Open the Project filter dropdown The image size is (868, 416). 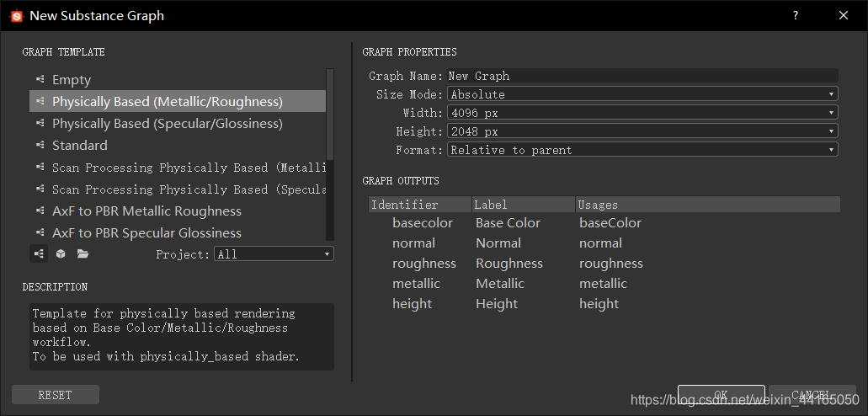click(274, 254)
